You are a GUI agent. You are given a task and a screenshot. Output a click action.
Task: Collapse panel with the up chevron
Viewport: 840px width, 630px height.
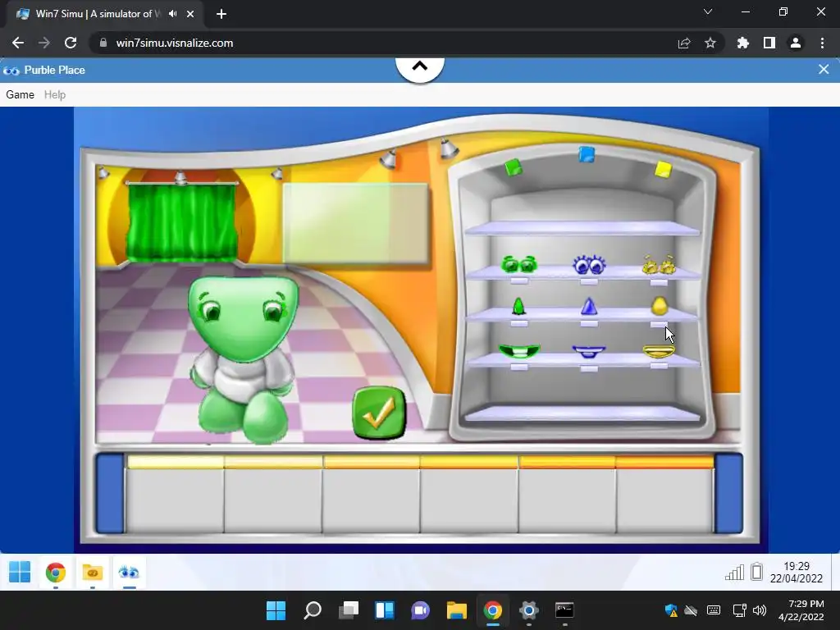420,67
